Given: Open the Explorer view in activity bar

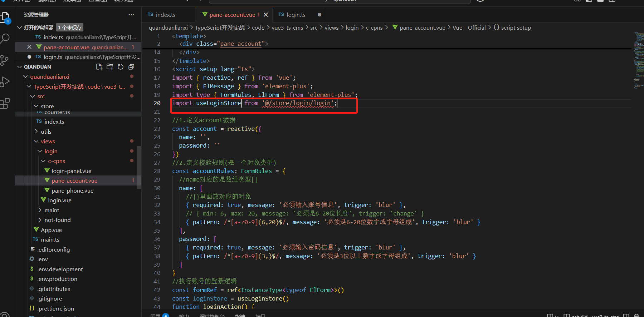Looking at the screenshot, I should click(5, 18).
